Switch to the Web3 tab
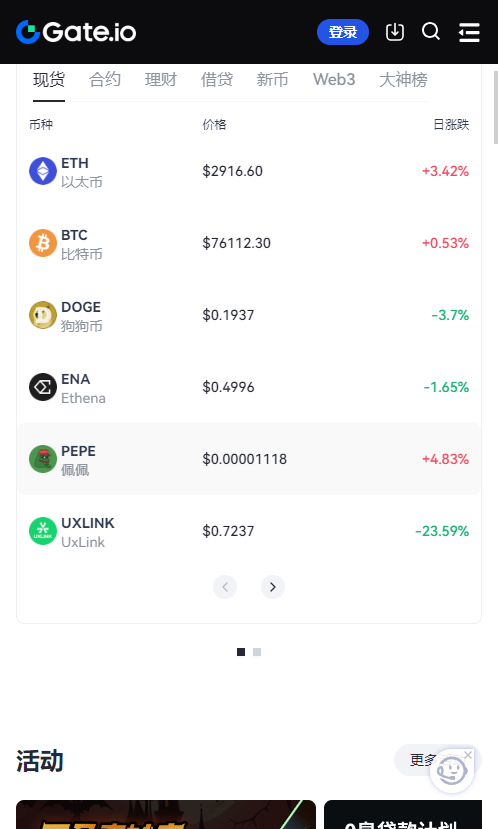The image size is (498, 829). click(x=334, y=79)
